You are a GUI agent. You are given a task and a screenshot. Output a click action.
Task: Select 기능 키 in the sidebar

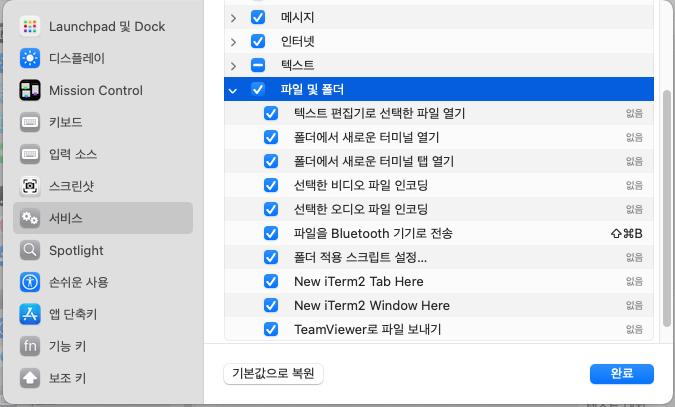[x=103, y=346]
